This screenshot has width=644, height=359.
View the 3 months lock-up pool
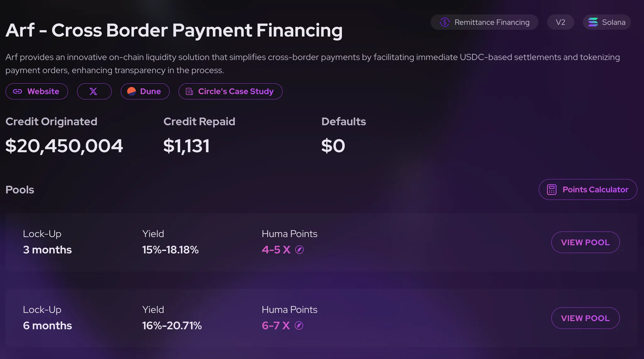pyautogui.click(x=585, y=242)
